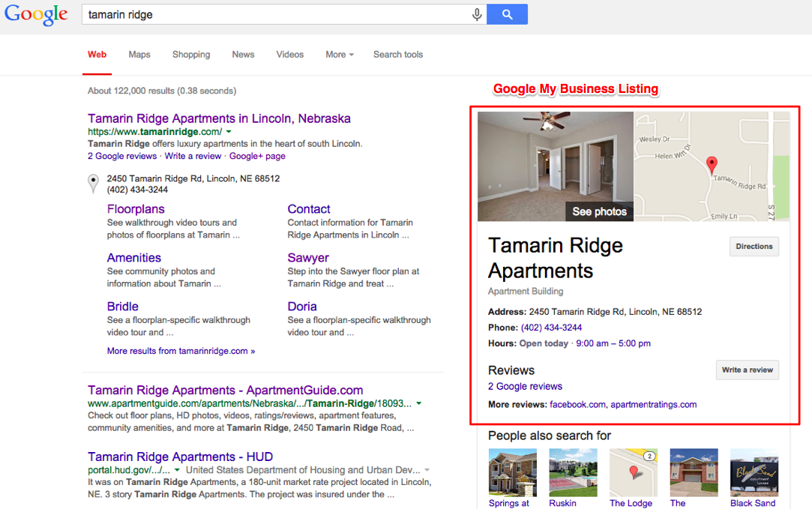Open the Sawyer sitelink
Image resolution: width=812 pixels, height=509 pixels.
(x=308, y=258)
